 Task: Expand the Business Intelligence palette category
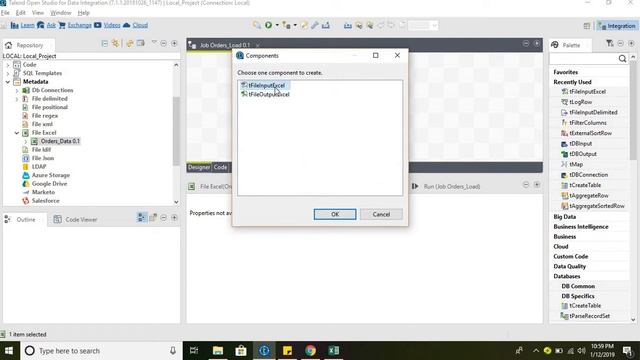pos(580,227)
